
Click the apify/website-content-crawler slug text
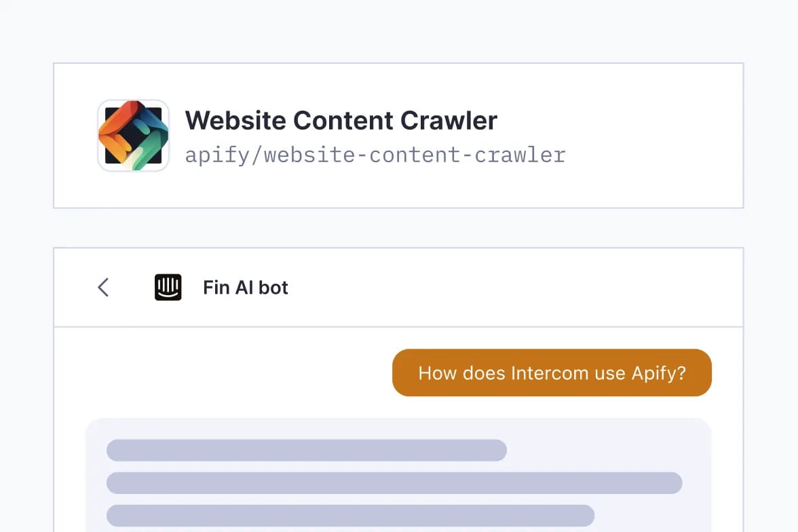(x=375, y=155)
